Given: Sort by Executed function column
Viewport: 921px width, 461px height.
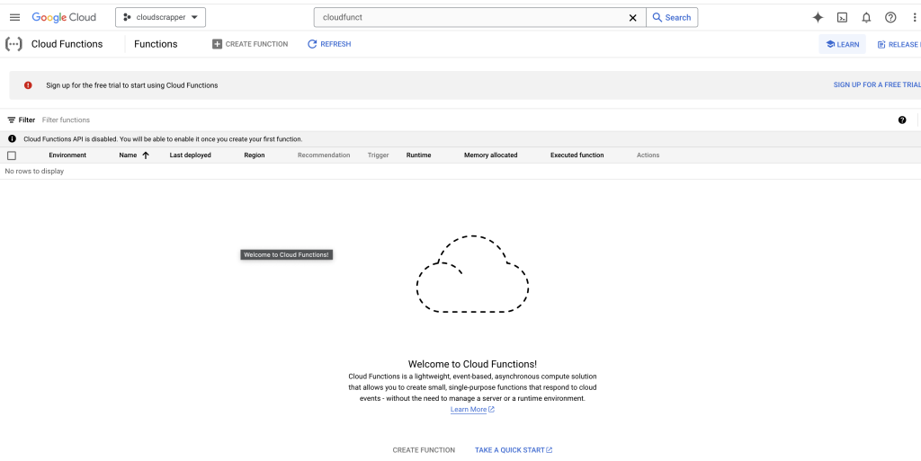Looking at the screenshot, I should 577,155.
